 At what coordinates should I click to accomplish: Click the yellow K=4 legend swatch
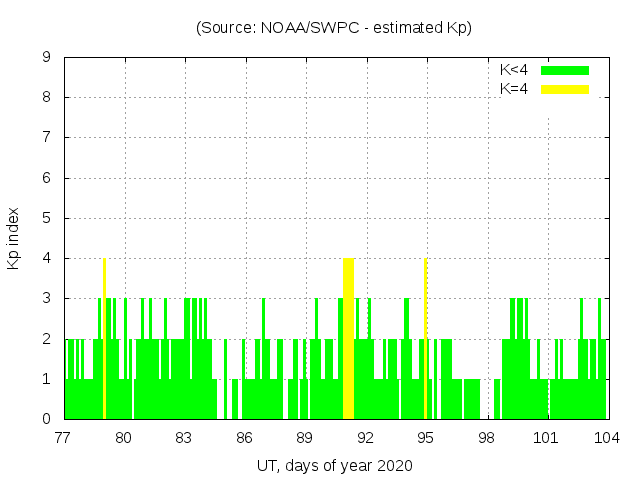[565, 89]
